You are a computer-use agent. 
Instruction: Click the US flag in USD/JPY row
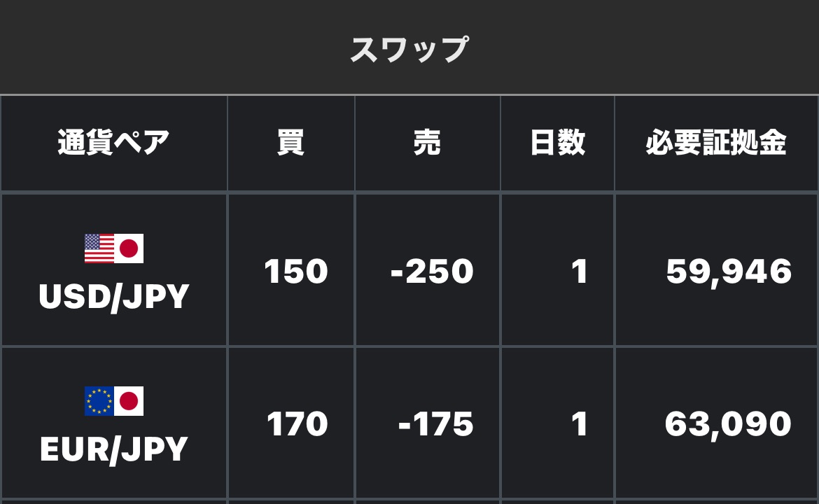click(99, 248)
